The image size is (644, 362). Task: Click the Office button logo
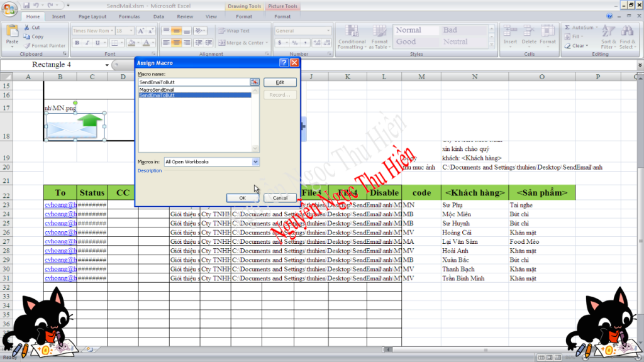pyautogui.click(x=9, y=9)
